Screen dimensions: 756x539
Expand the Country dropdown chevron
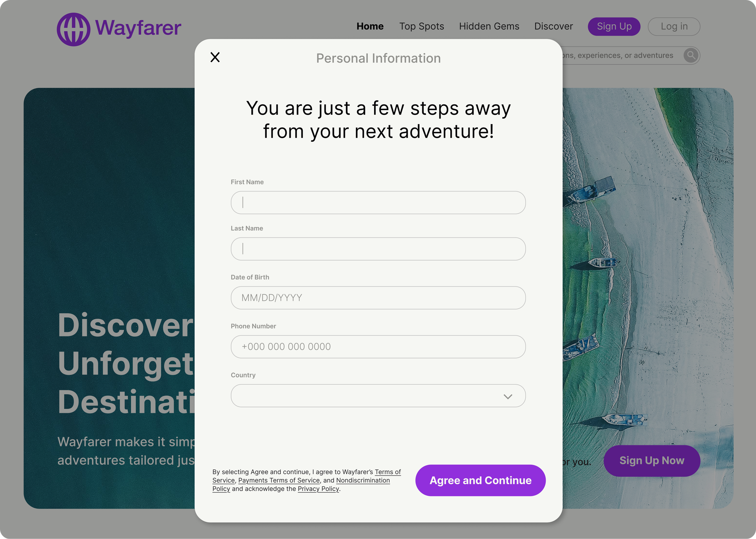click(x=508, y=396)
